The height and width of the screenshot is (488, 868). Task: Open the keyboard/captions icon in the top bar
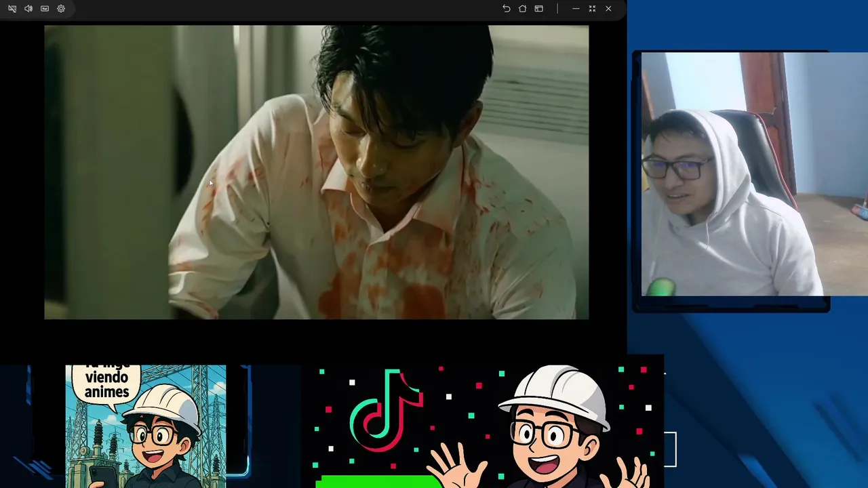pos(45,9)
